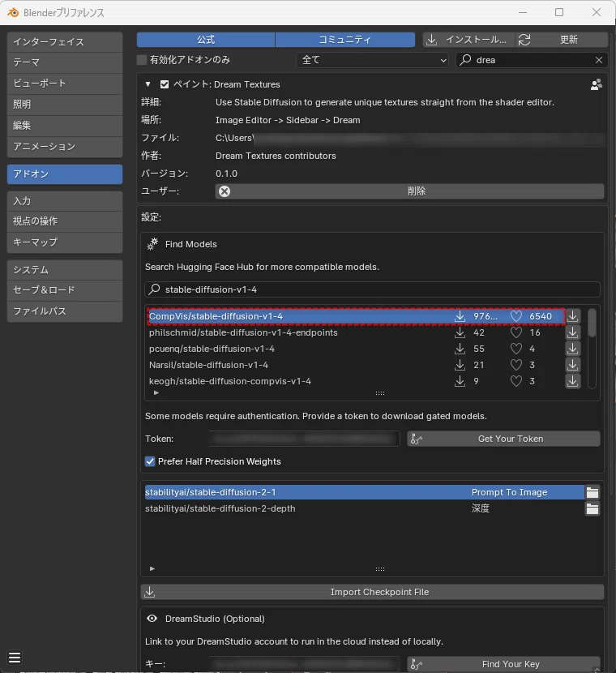Expand the installed models list filter arrow
The image size is (616, 673).
[x=152, y=568]
